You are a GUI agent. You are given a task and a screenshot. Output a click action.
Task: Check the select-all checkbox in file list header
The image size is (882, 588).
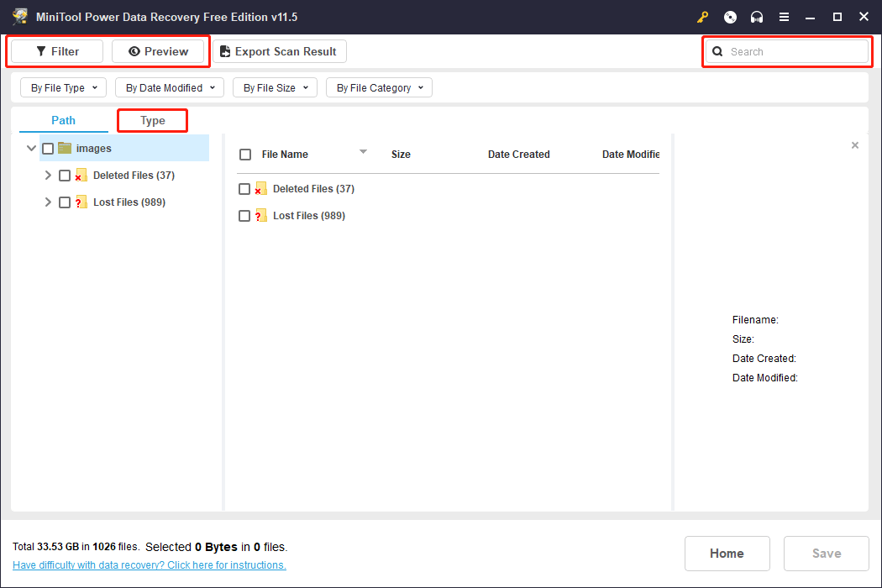244,154
